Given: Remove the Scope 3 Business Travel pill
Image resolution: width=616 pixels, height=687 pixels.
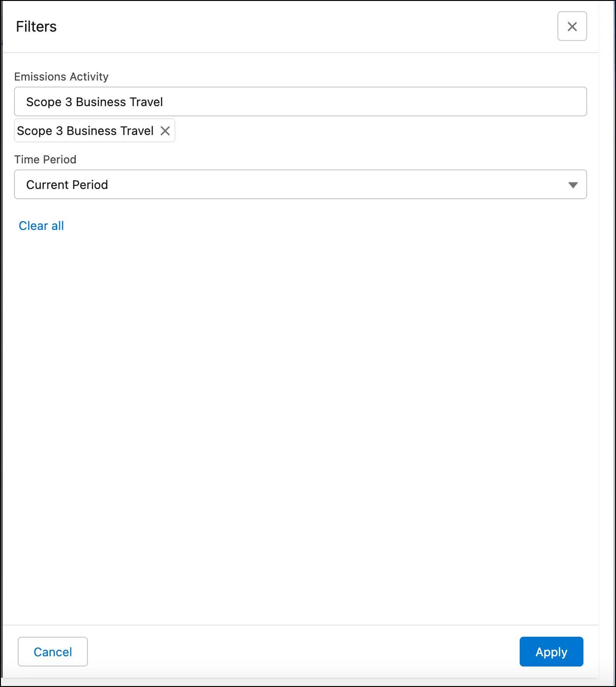Looking at the screenshot, I should click(x=165, y=131).
